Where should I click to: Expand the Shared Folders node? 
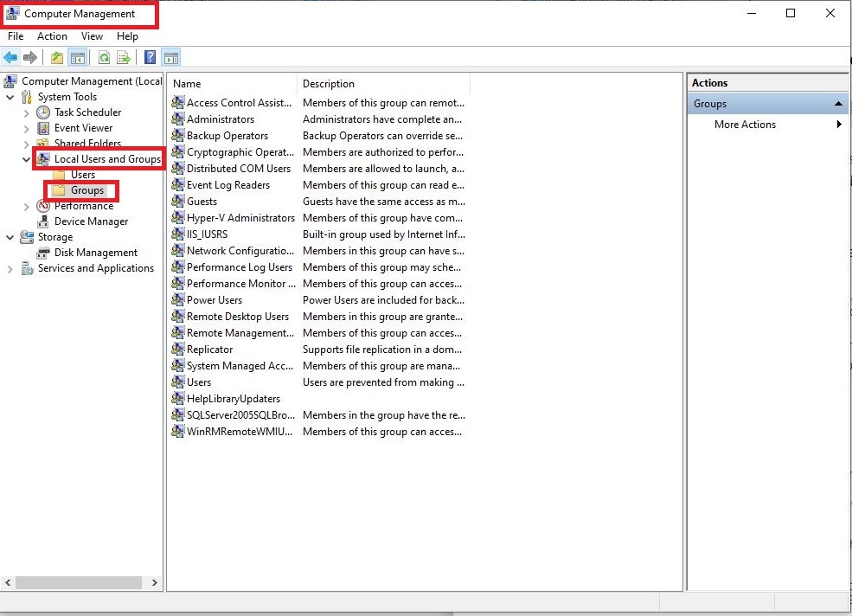tap(26, 144)
